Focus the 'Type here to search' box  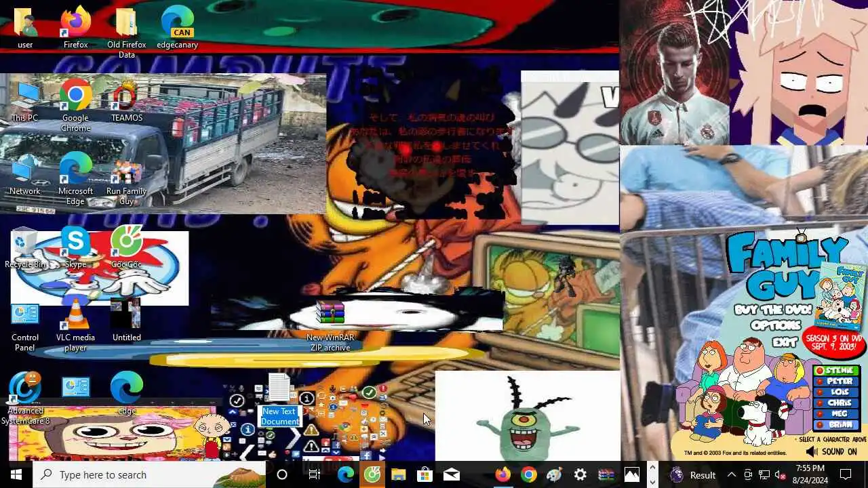pyautogui.click(x=149, y=474)
